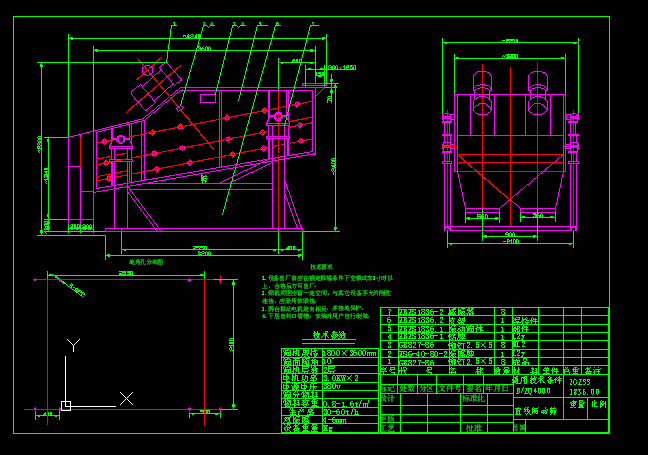Click part number ZBZS1836-1 in row 4
Image resolution: width=648 pixels, height=455 pixels.
(421, 336)
